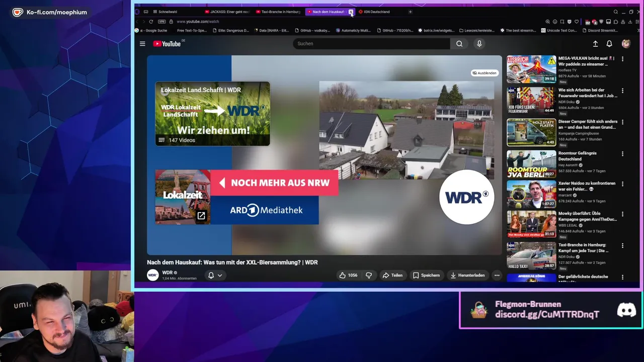Go to YouTube home via logo
This screenshot has width=644, height=362.
tap(167, 44)
